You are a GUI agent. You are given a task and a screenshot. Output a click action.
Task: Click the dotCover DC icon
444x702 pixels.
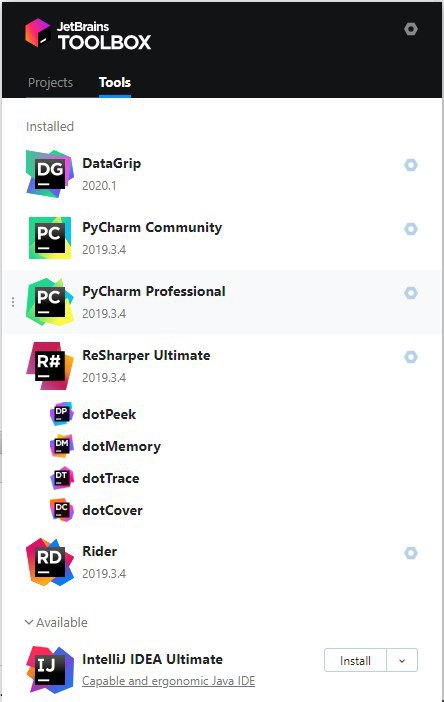(x=61, y=510)
